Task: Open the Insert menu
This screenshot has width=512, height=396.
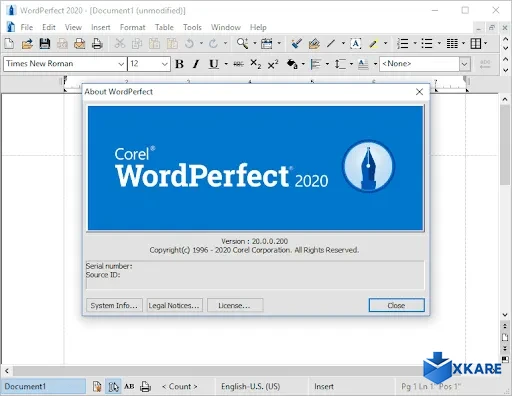Action: (x=100, y=27)
